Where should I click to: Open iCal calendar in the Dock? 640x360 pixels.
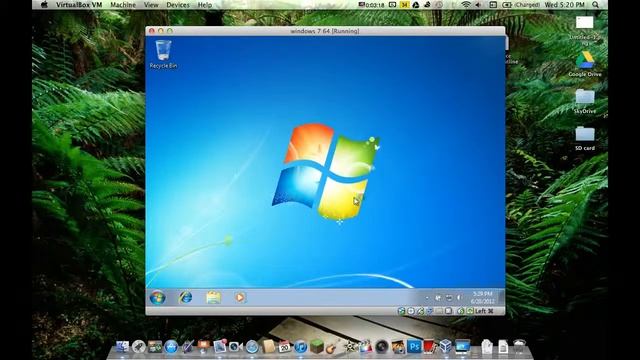pyautogui.click(x=284, y=347)
